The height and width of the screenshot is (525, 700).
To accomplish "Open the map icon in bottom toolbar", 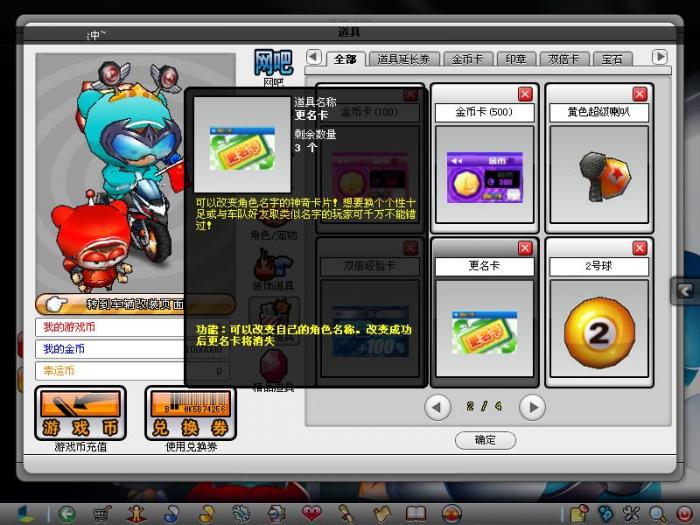I will click(x=380, y=513).
